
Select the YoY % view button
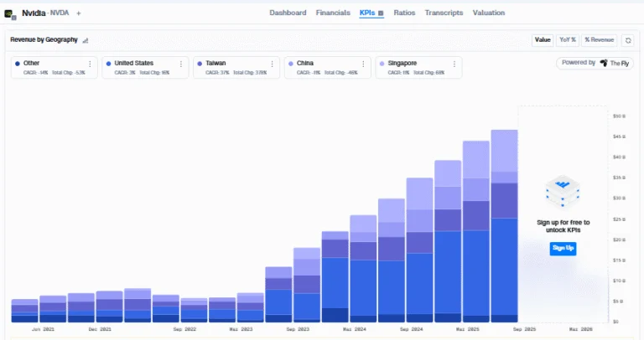pyautogui.click(x=568, y=40)
